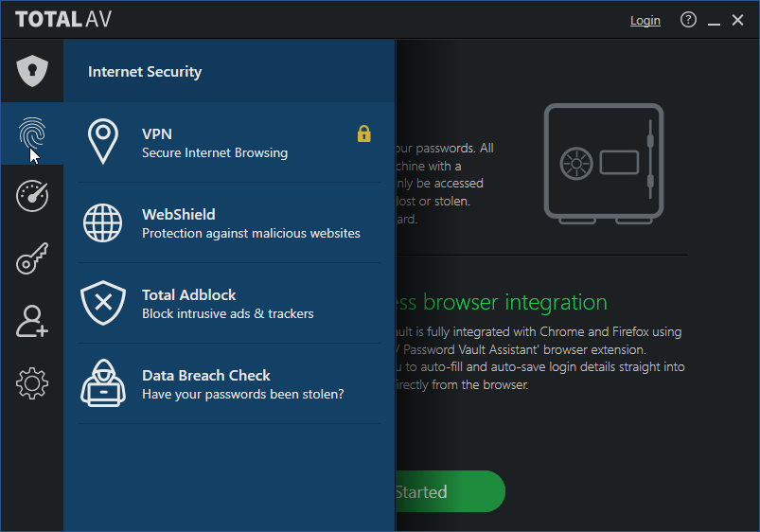Click the TotalAV logo
The image size is (760, 532).
(63, 19)
